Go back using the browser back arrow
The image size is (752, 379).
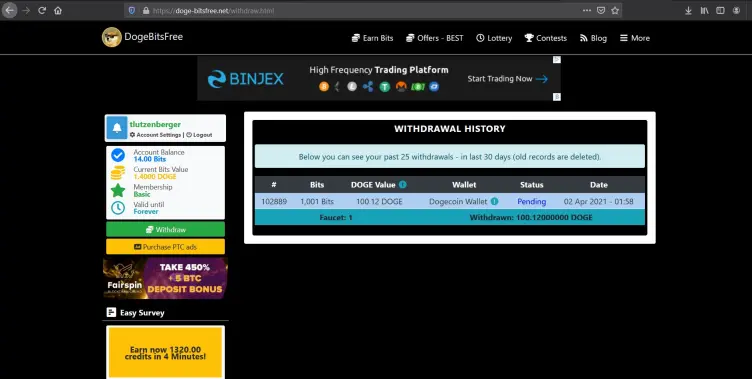pos(10,10)
